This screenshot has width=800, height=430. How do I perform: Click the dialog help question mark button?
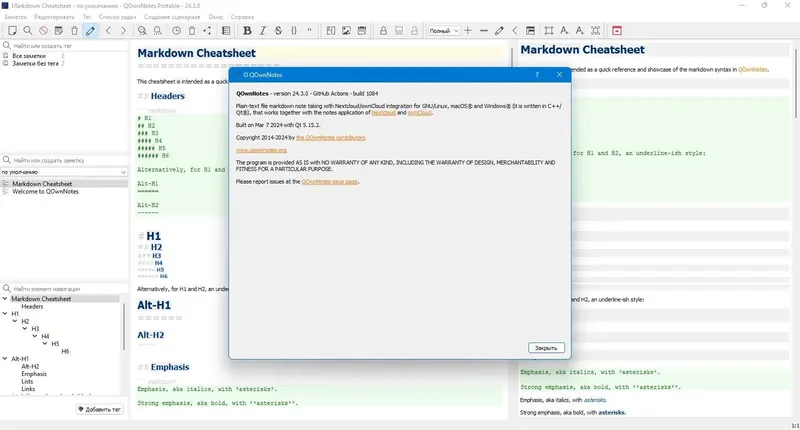pyautogui.click(x=537, y=74)
